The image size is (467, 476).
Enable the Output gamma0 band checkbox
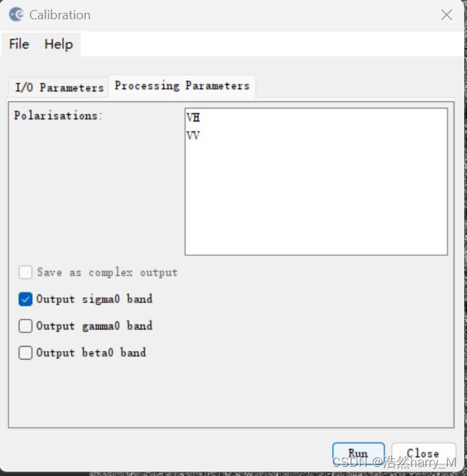(26, 326)
